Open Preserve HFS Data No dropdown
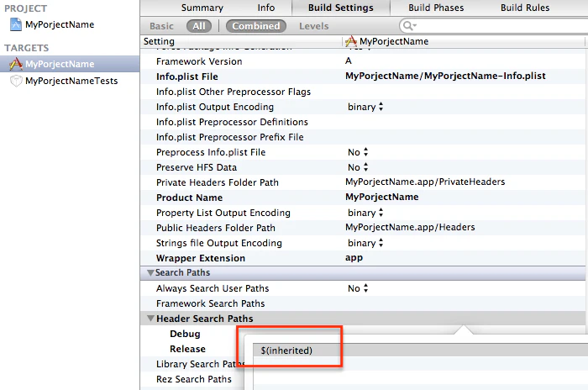This screenshot has height=390, width=588. click(x=358, y=167)
